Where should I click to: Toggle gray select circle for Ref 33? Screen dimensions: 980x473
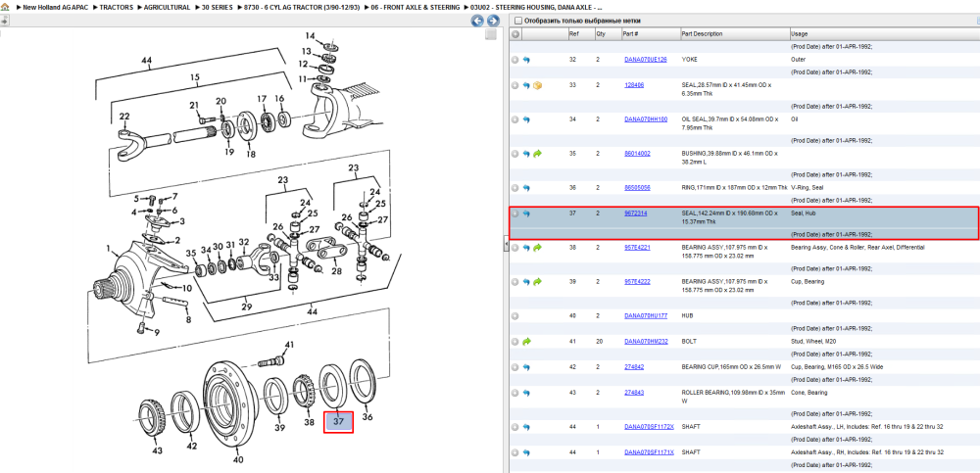(x=515, y=85)
